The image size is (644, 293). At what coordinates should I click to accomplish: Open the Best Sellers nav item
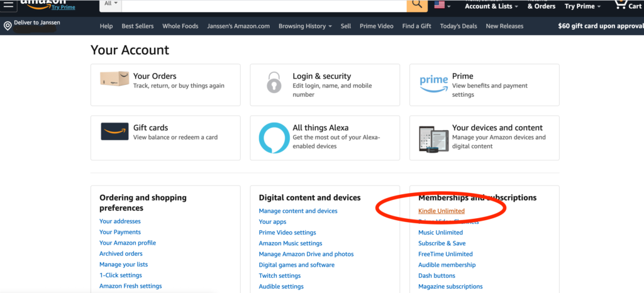coord(138,26)
